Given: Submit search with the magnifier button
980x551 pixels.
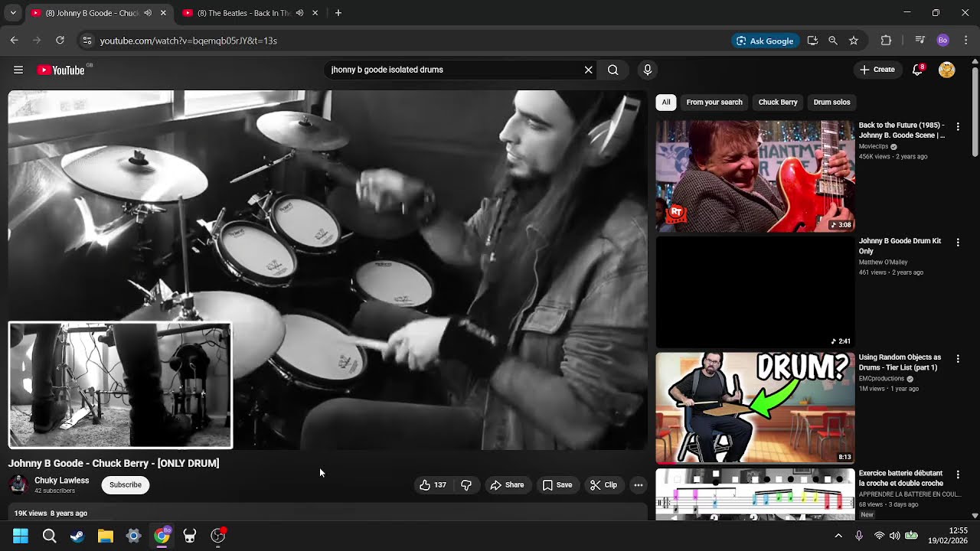Looking at the screenshot, I should (613, 70).
